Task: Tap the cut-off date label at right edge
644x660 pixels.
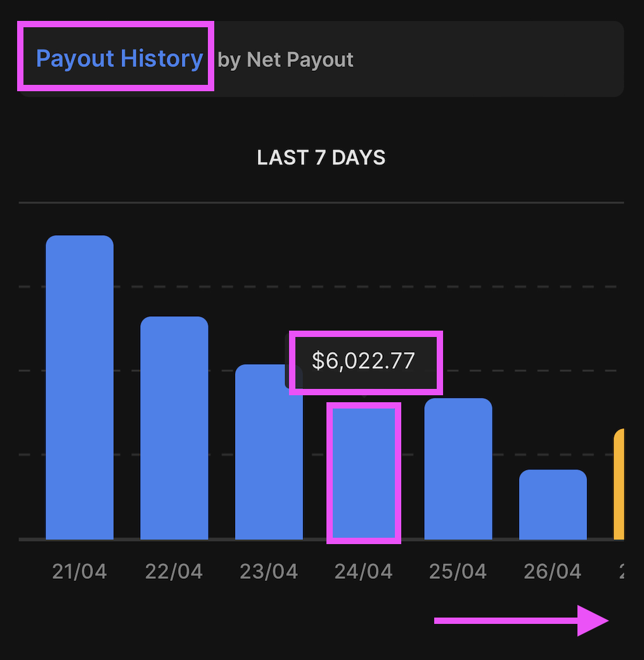Action: [x=621, y=572]
